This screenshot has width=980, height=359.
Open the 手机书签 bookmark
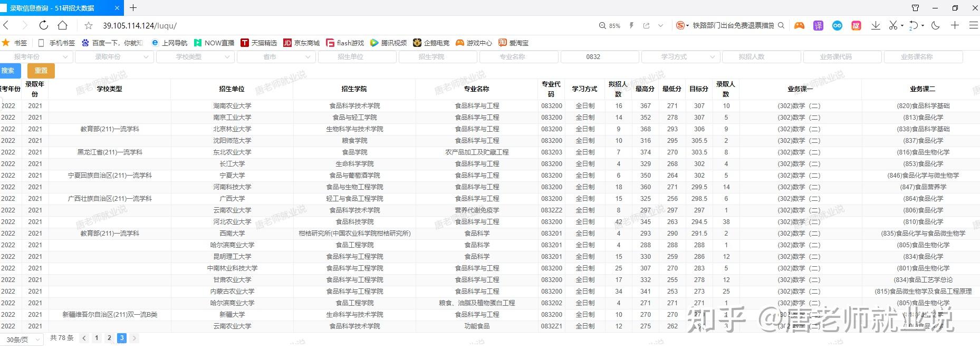[x=56, y=43]
